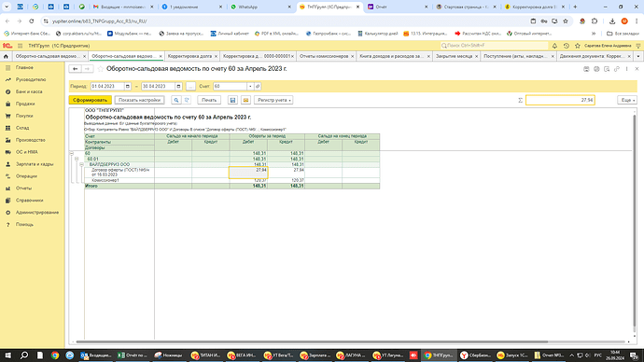Bookmark page with browser star icon
644x362 pixels.
(566, 21)
